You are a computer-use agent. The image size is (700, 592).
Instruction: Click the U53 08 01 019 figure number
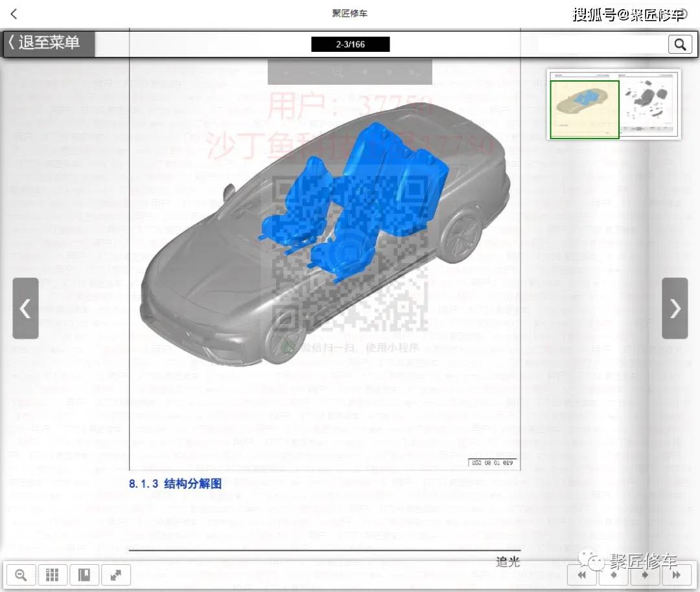click(x=493, y=462)
